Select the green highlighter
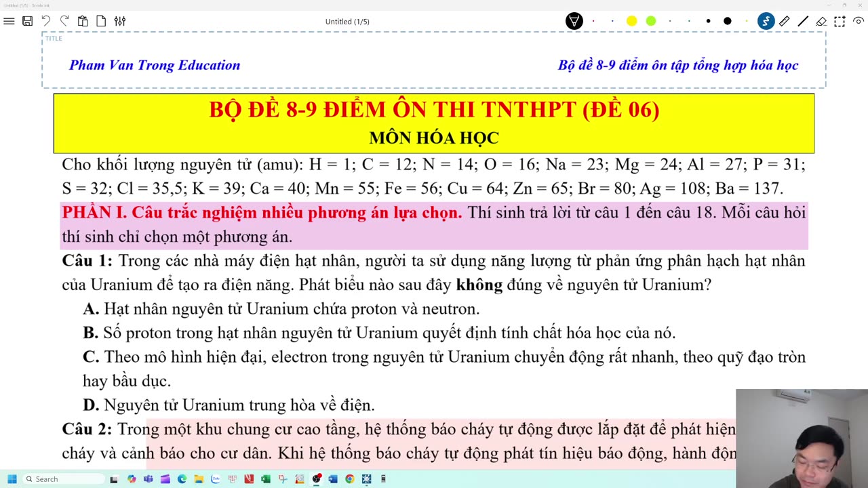This screenshot has width=868, height=488. pyautogui.click(x=651, y=21)
